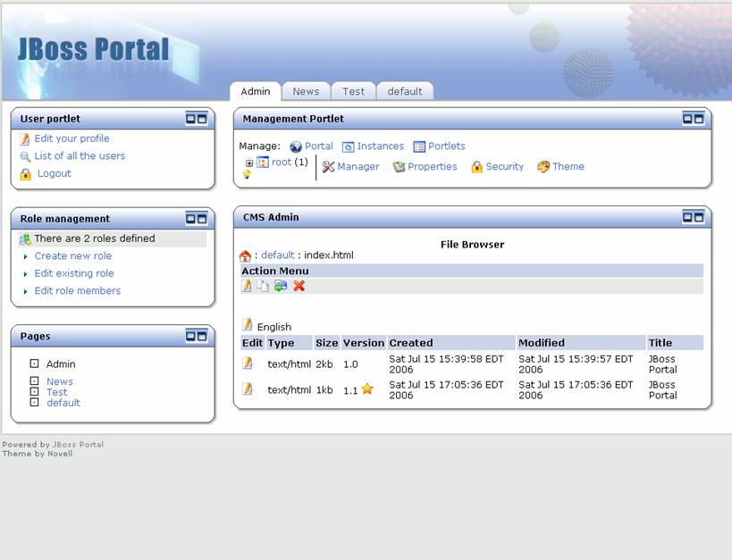
Task: Click the Security padlock icon
Action: 476,167
